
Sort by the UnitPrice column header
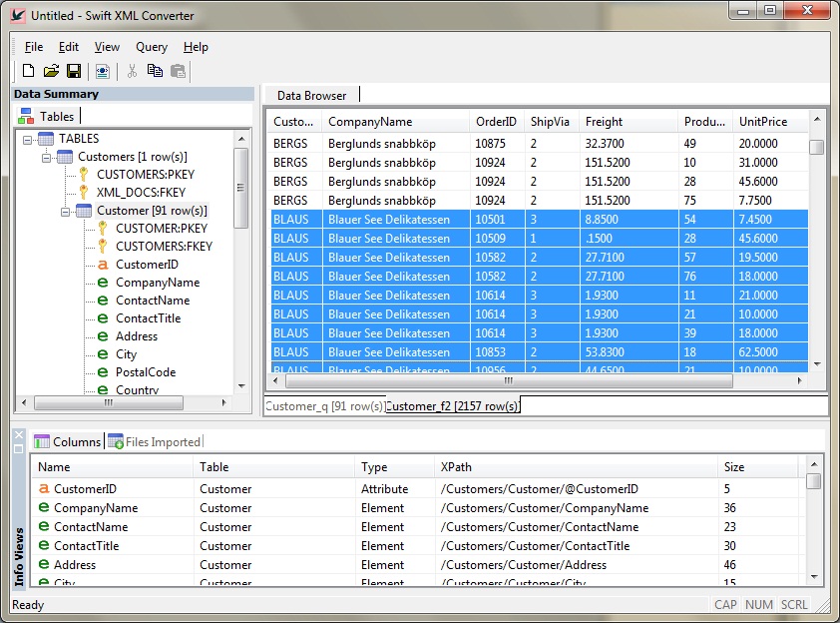point(770,122)
